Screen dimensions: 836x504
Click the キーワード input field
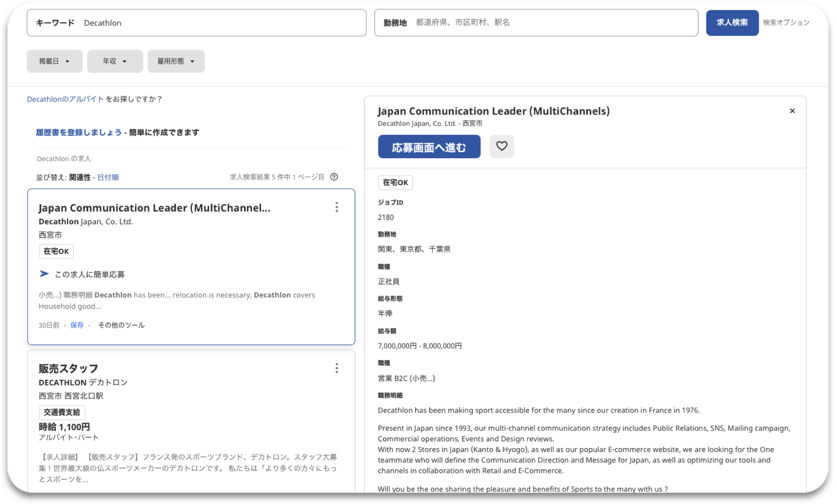220,23
